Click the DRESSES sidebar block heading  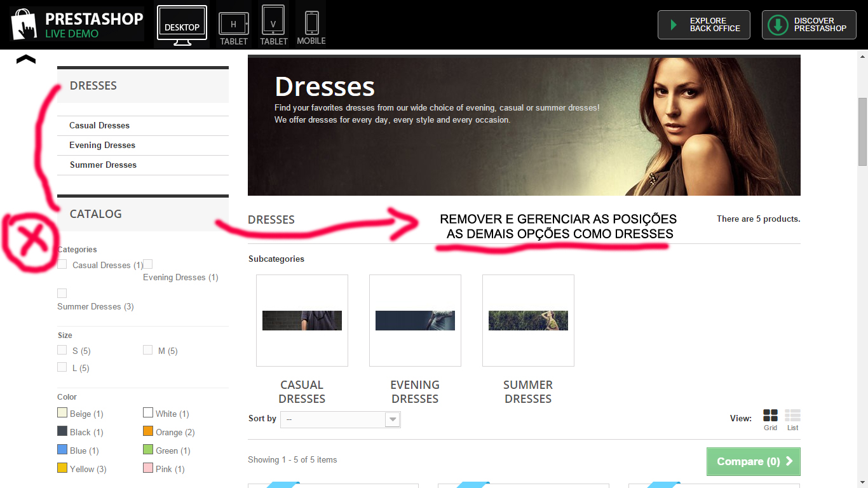tap(93, 86)
